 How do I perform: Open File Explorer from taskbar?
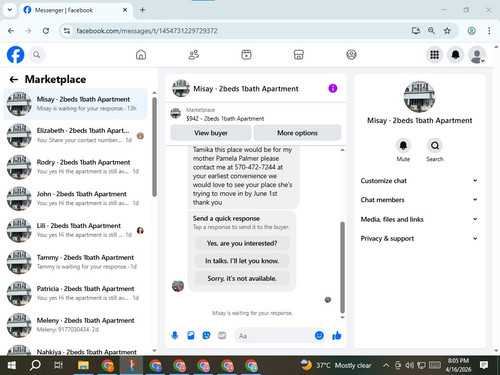(83, 365)
